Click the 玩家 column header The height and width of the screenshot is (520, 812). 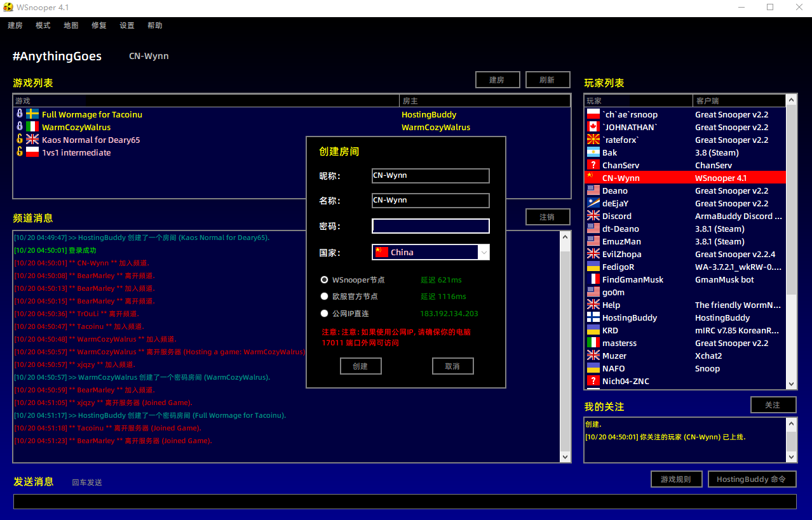click(x=639, y=101)
